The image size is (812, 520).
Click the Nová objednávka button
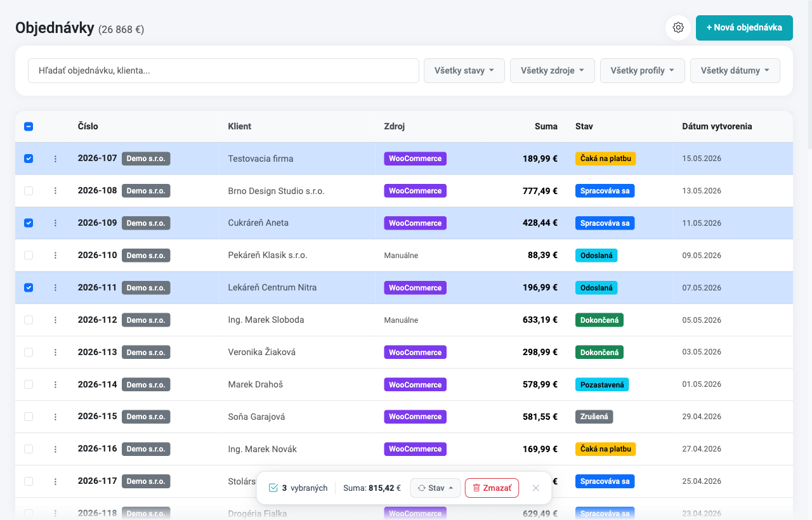coord(744,28)
